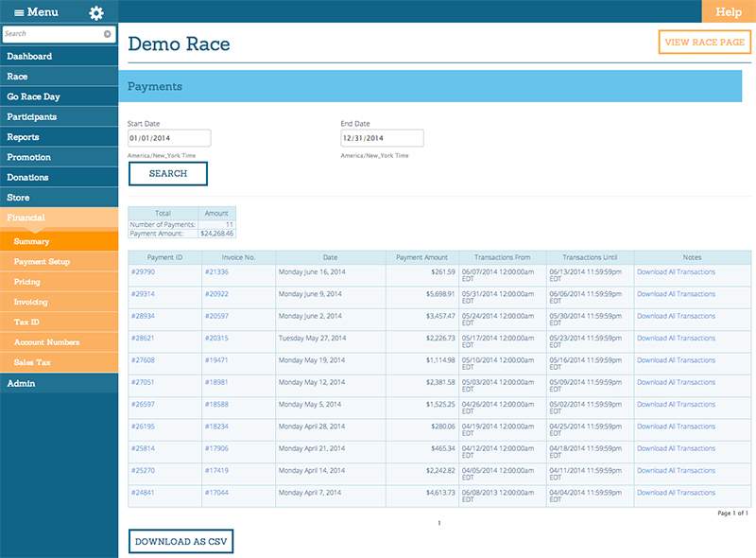Screen dimensions: 756x558
Task: Download all transactions for payment #28934
Action: [676, 316]
